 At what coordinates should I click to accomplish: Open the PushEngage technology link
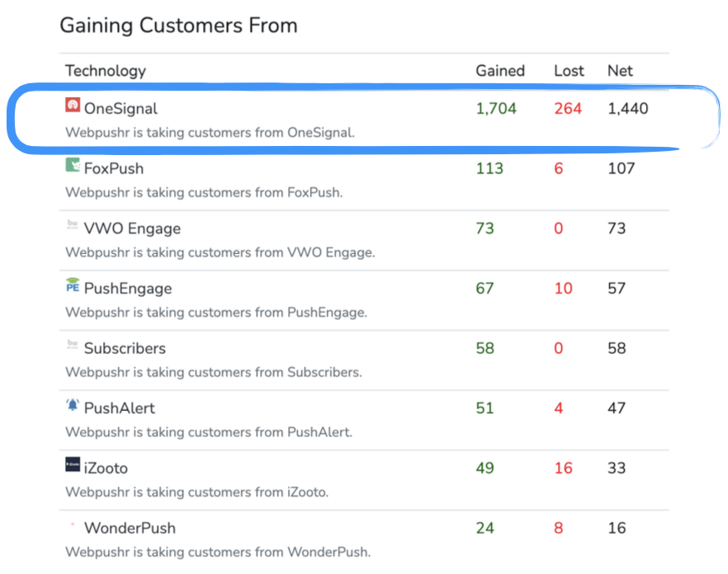pos(128,288)
